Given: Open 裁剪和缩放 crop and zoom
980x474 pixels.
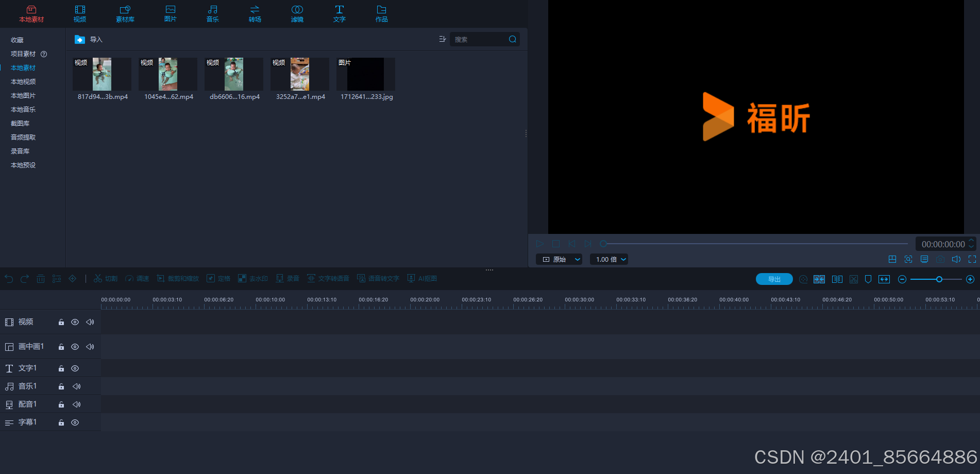Looking at the screenshot, I should pyautogui.click(x=178, y=279).
